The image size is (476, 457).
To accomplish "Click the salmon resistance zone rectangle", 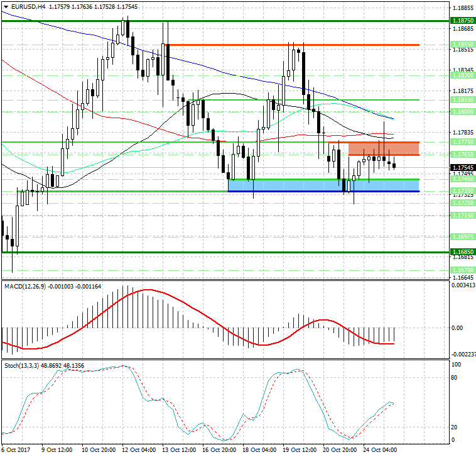I will coord(384,148).
